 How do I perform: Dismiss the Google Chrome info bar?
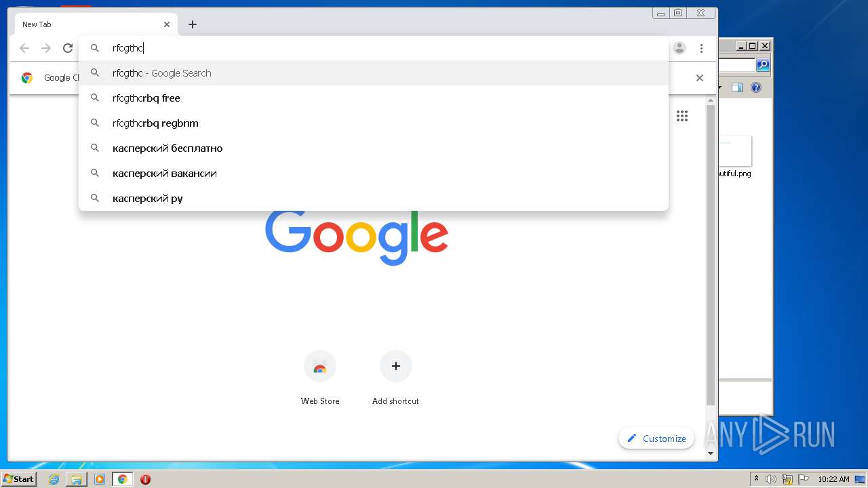click(700, 78)
